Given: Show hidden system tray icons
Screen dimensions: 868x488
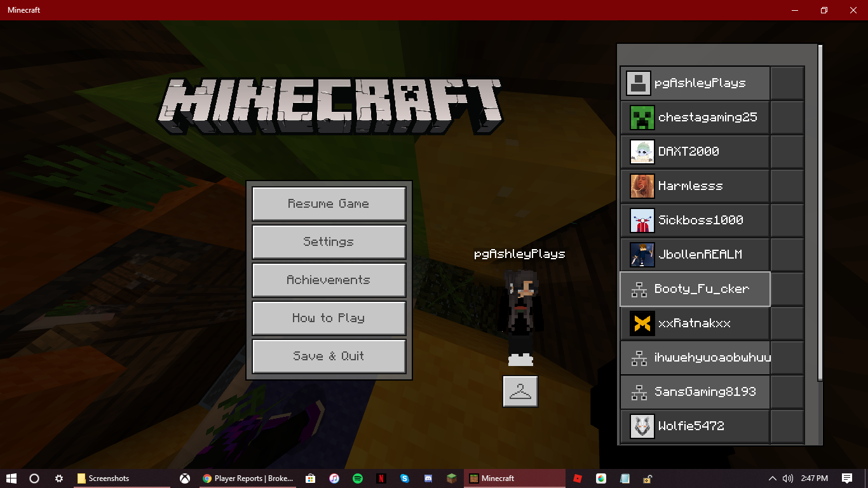Looking at the screenshot, I should pyautogui.click(x=773, y=478).
